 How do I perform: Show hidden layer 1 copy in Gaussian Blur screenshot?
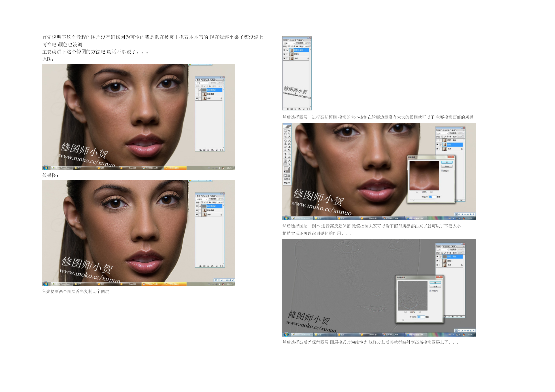click(x=437, y=141)
